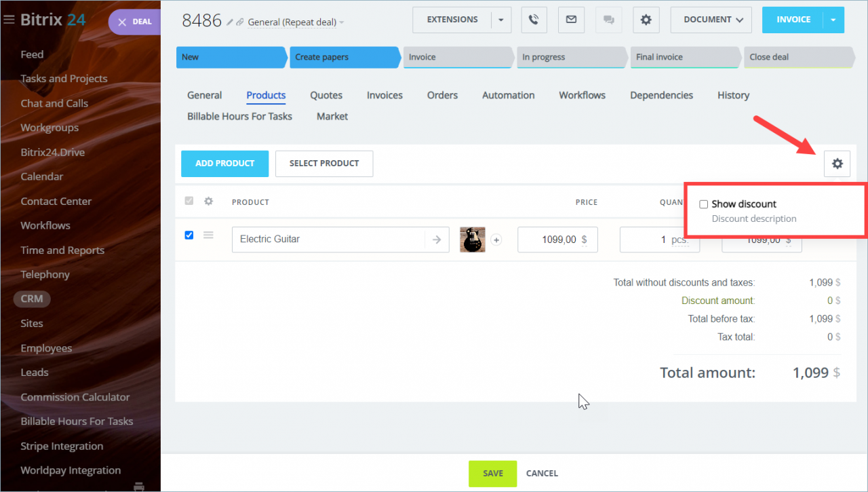Open Feed in the sidebar
This screenshot has height=492, width=868.
[32, 54]
